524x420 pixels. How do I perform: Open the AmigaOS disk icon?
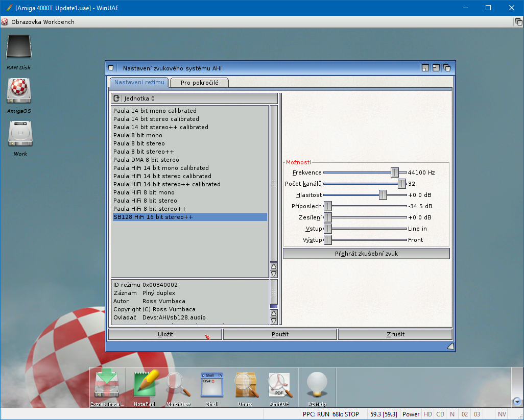tap(18, 91)
